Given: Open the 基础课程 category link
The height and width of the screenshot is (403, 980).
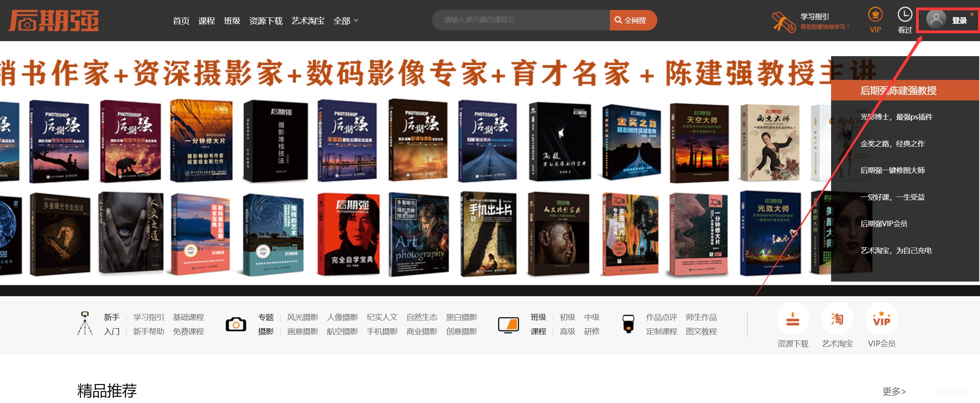Looking at the screenshot, I should [x=188, y=317].
